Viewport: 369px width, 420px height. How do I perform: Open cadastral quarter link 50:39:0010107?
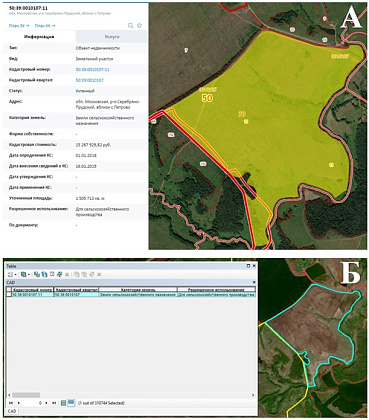point(89,80)
